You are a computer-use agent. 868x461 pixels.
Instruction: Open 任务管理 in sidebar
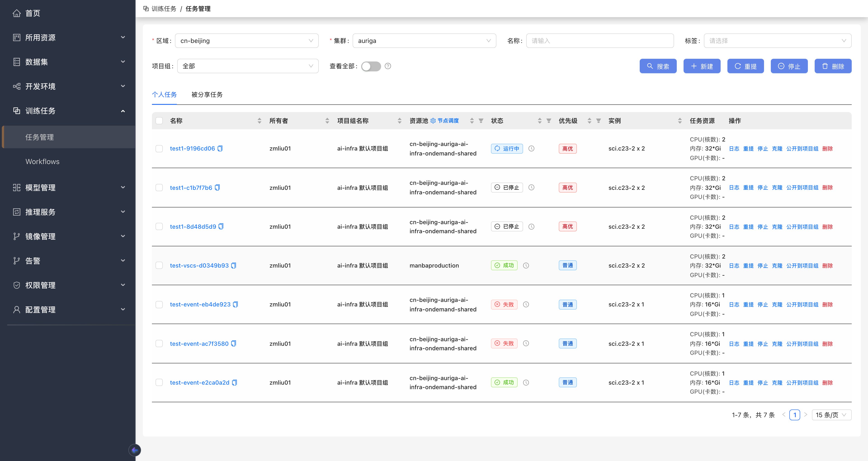[x=69, y=137]
